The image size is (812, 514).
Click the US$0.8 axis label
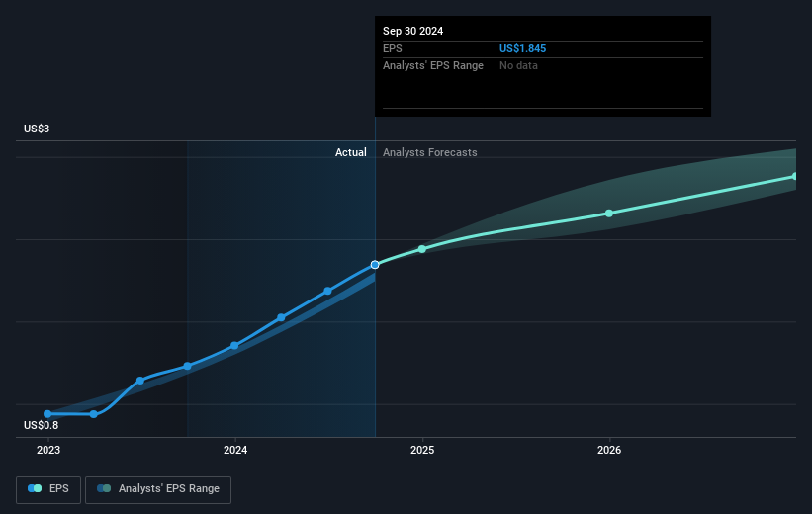click(x=41, y=425)
